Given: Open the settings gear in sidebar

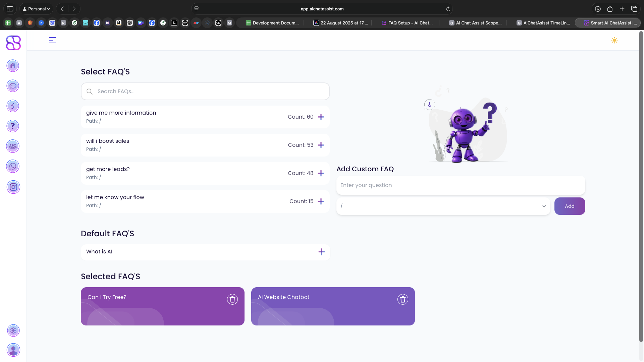Looking at the screenshot, I should click(x=13, y=330).
